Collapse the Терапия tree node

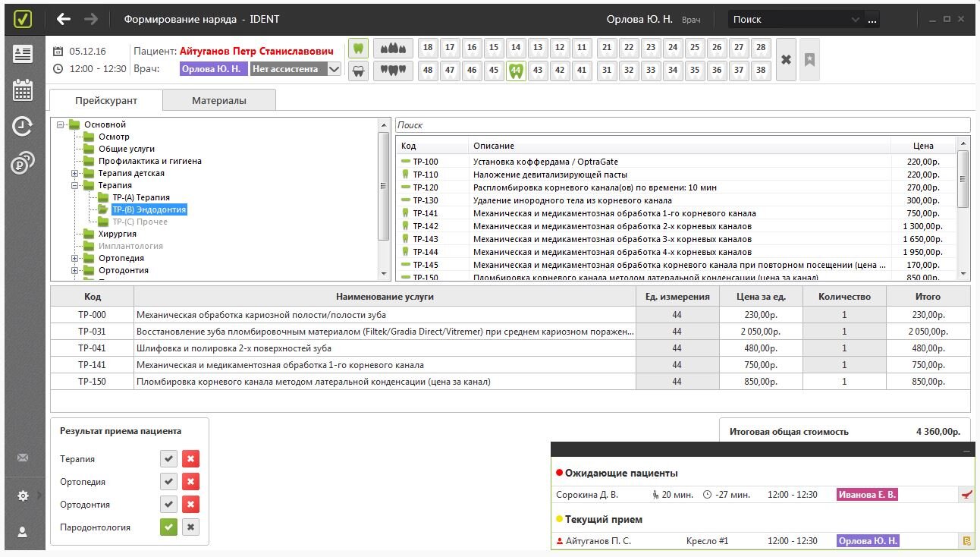(x=74, y=185)
